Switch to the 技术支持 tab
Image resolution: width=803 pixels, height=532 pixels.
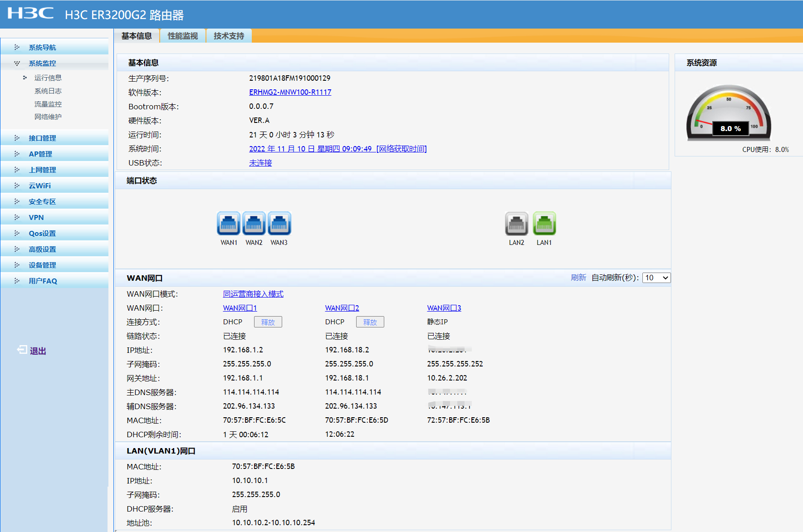click(x=229, y=36)
